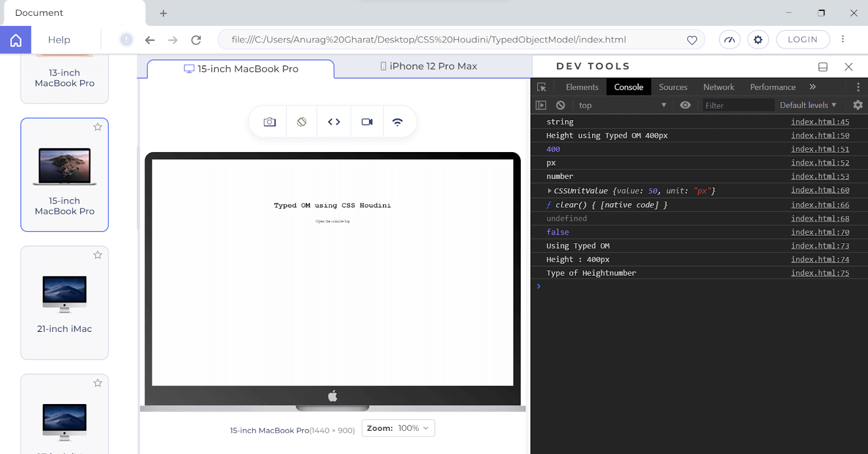Expand the CSSUnitValue object
This screenshot has width=868, height=454.
click(x=550, y=191)
